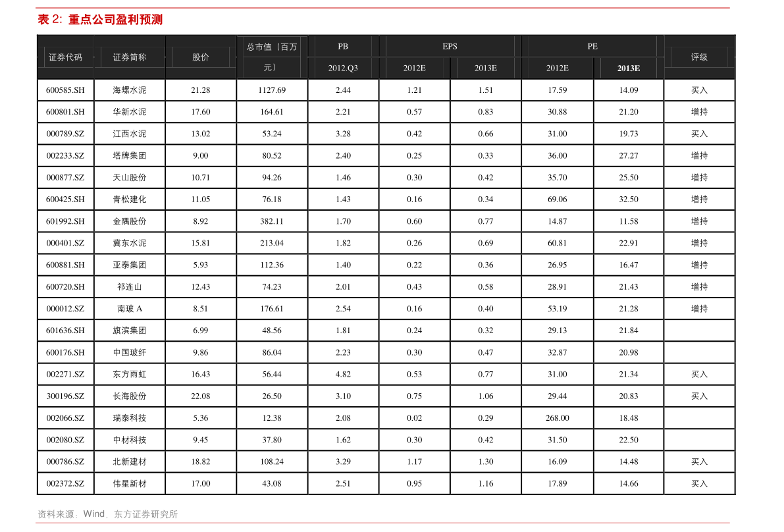This screenshot has height=532, width=784.
Task: Click the red line above the title
Action: click(382, 8)
